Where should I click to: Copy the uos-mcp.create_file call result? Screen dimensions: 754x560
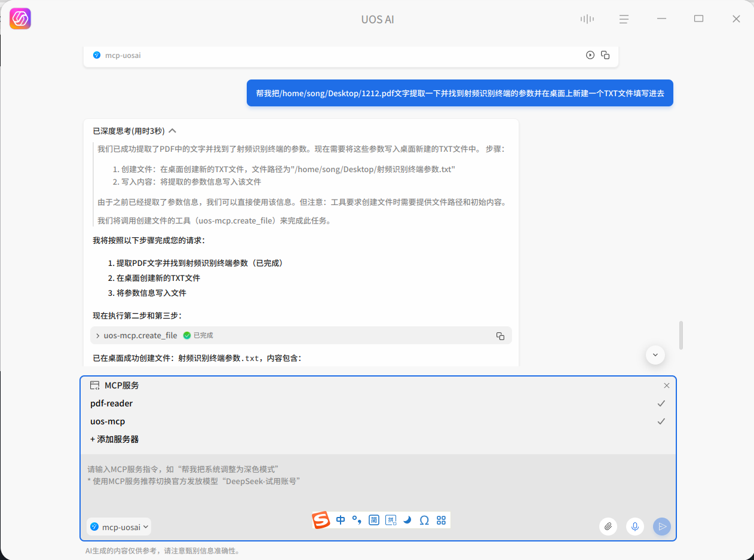pos(500,336)
